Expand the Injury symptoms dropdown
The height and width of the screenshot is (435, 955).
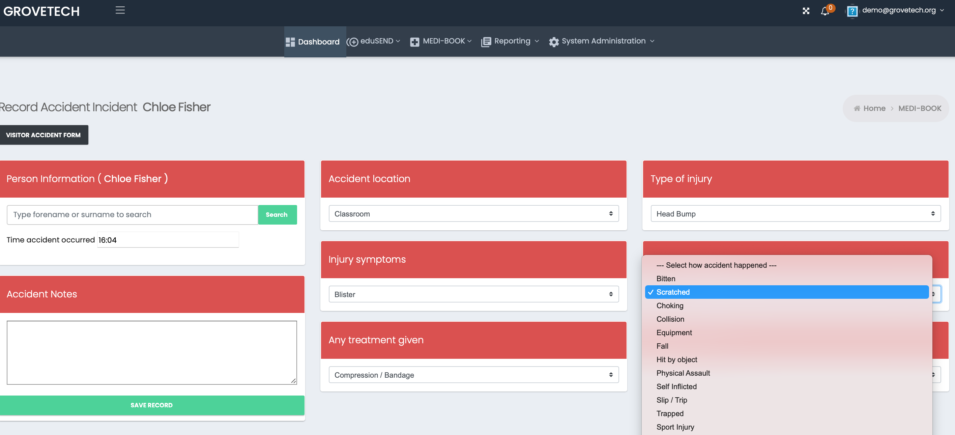(473, 294)
